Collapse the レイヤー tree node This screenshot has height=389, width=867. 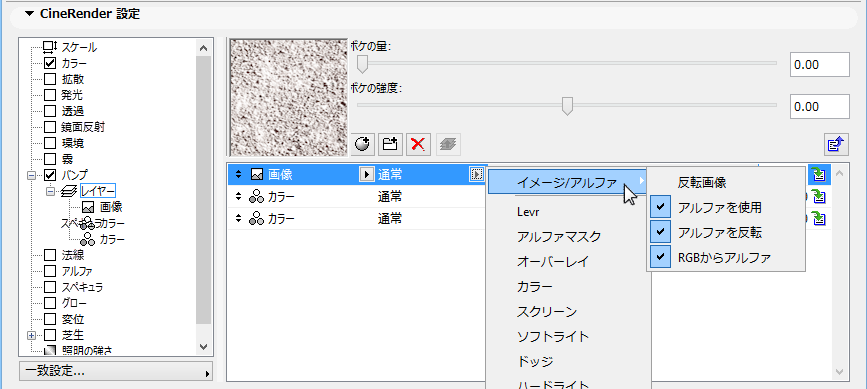click(x=51, y=191)
